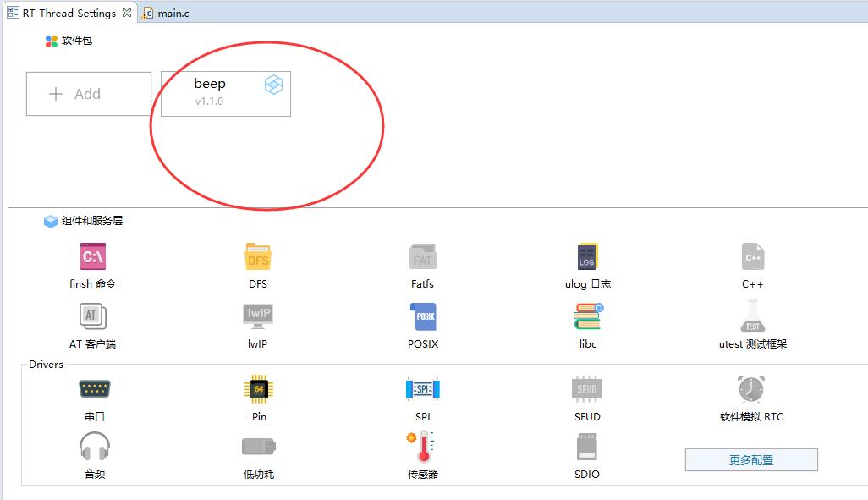The height and width of the screenshot is (500, 868).
Task: Open the SPI driver icon
Action: tap(423, 389)
